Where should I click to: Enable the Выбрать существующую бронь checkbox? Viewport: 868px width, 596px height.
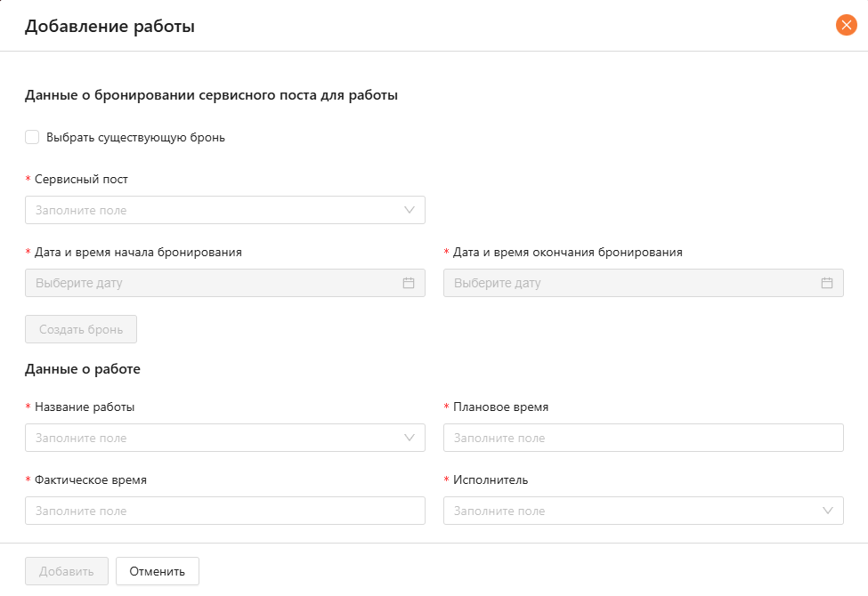32,137
